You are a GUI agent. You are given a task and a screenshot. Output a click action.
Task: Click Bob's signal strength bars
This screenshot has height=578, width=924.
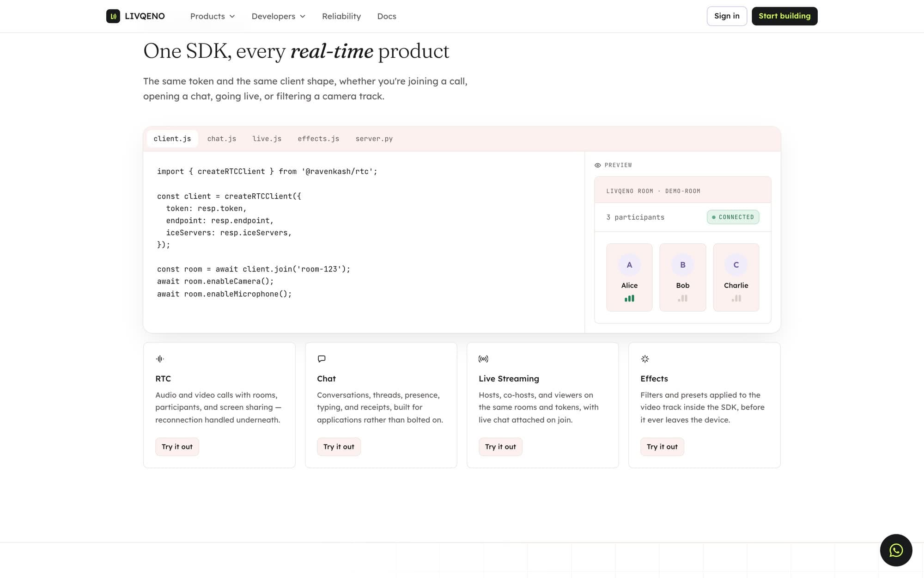pos(682,298)
